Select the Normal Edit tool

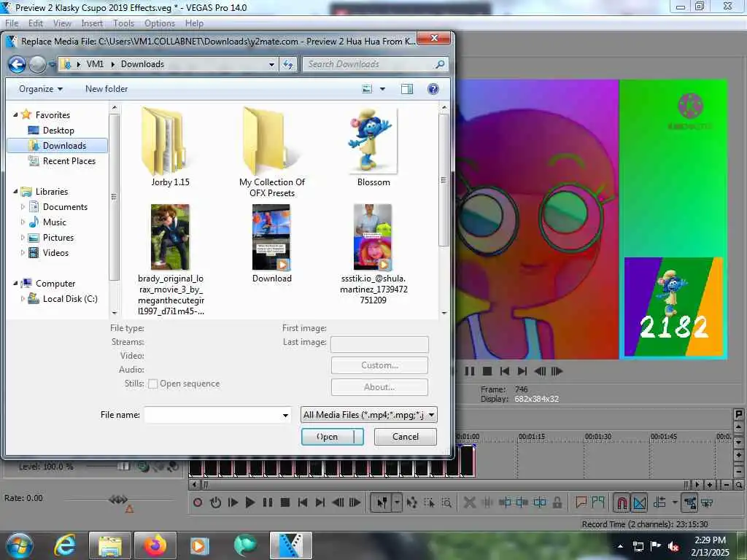(382, 502)
